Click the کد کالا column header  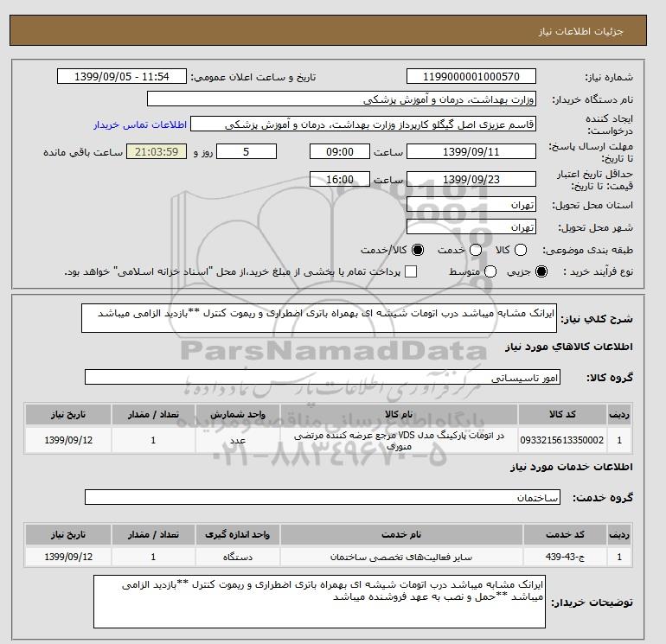click(x=562, y=414)
